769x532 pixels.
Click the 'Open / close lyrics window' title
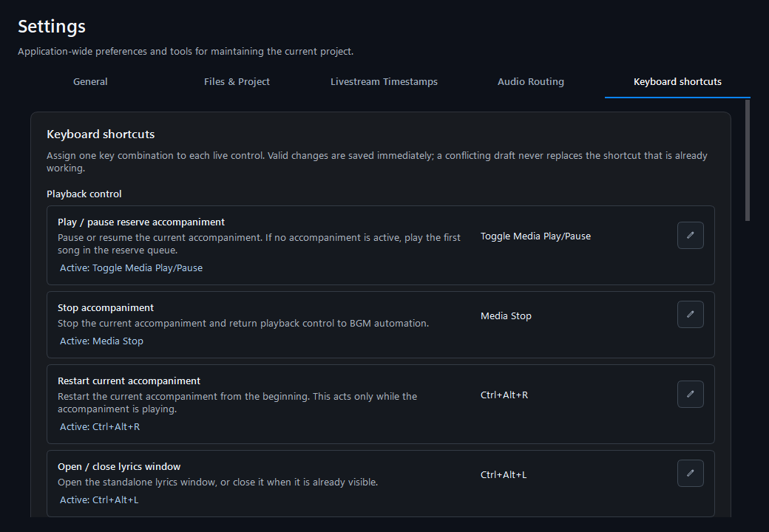[119, 466]
